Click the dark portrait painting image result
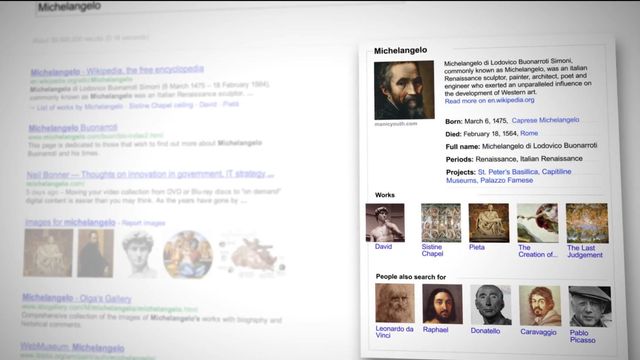 (x=96, y=253)
